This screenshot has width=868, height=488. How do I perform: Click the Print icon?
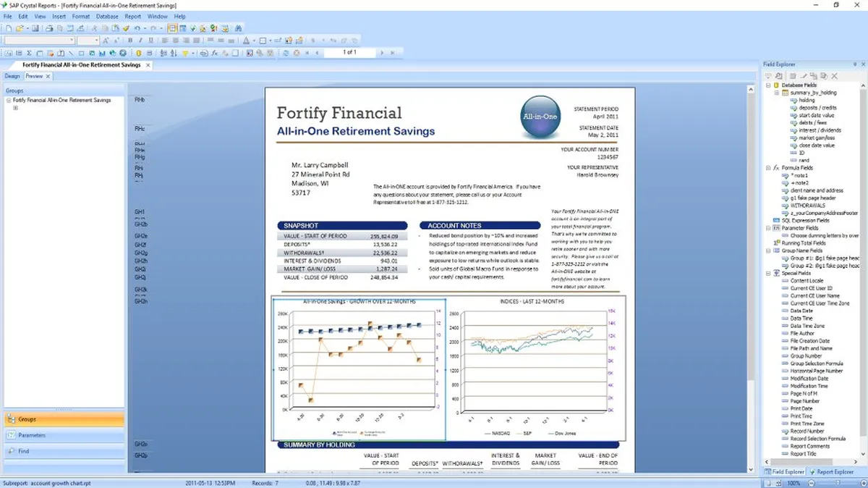(49, 28)
